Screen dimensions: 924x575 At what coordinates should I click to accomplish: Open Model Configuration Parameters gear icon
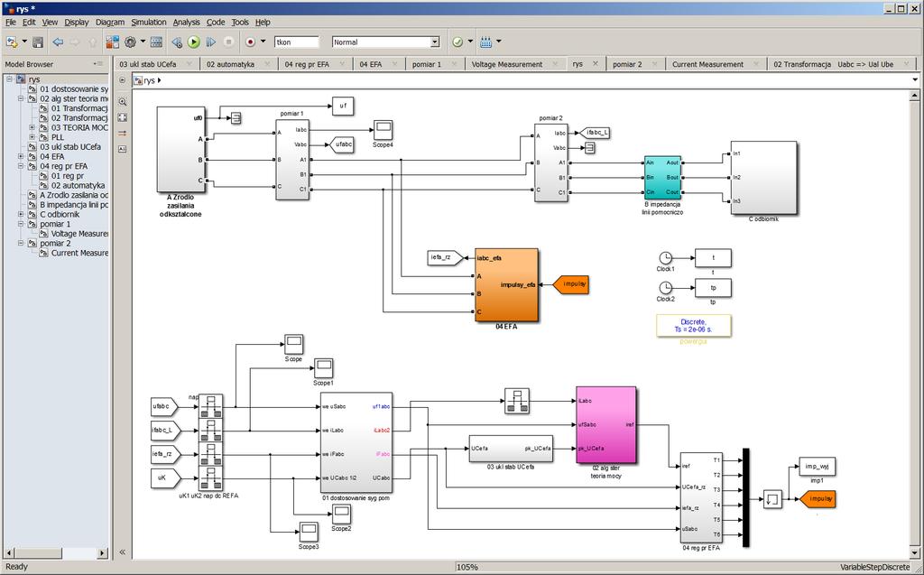pos(130,42)
